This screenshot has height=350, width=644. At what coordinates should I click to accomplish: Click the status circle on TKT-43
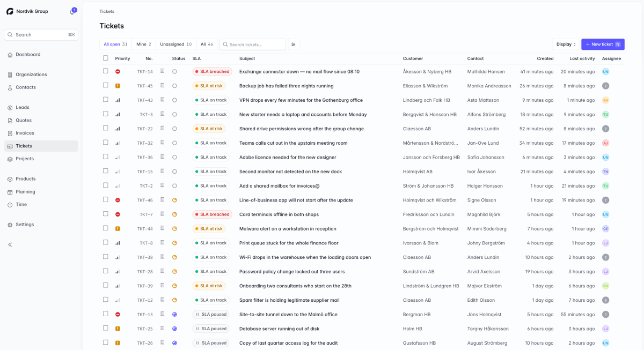(x=174, y=100)
